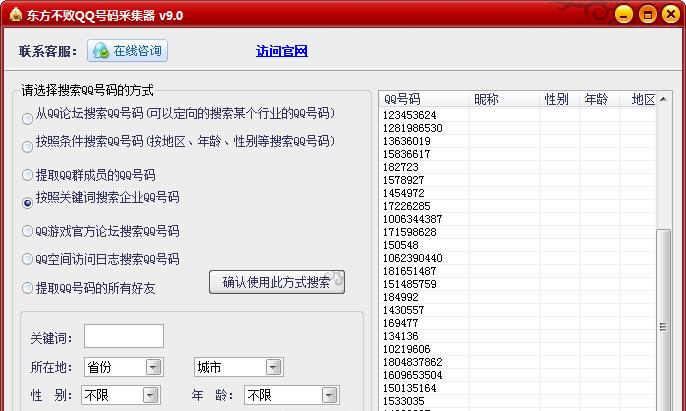Click the 性别 column header
Image resolution: width=686 pixels, height=411 pixels.
tap(560, 99)
